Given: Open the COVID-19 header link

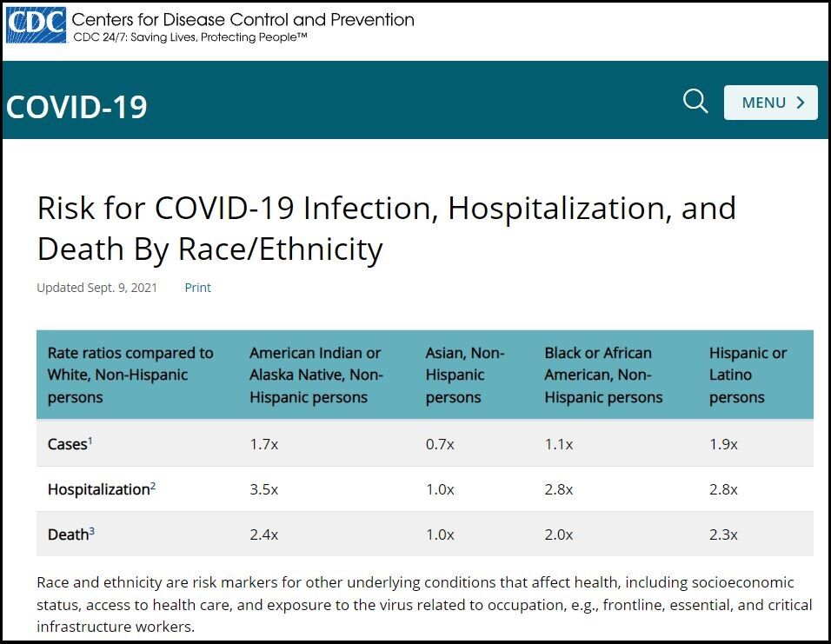Looking at the screenshot, I should (x=76, y=107).
